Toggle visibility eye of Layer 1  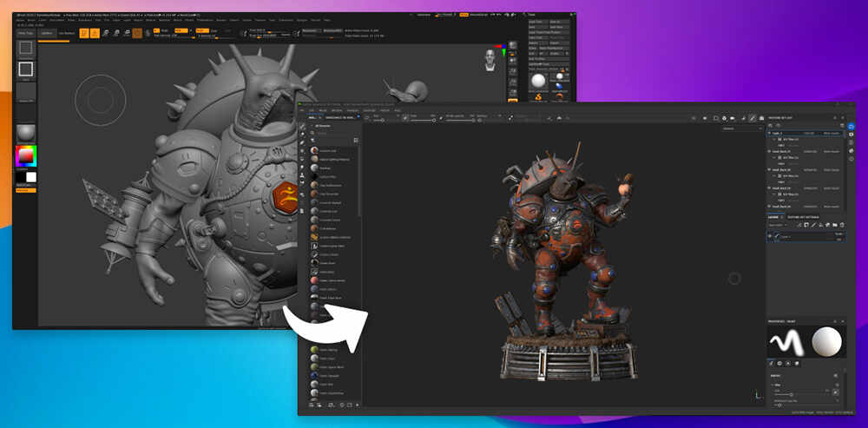[769, 236]
